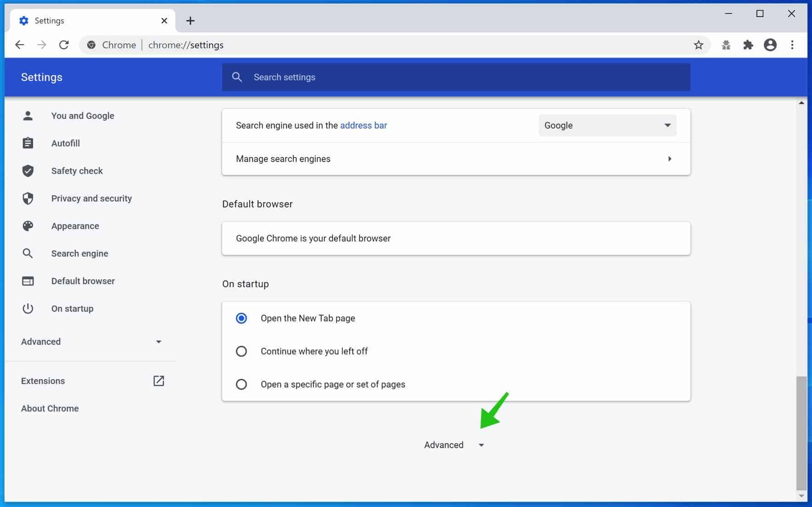
Task: Expand Advanced at the bottom of the page
Action: 454,445
